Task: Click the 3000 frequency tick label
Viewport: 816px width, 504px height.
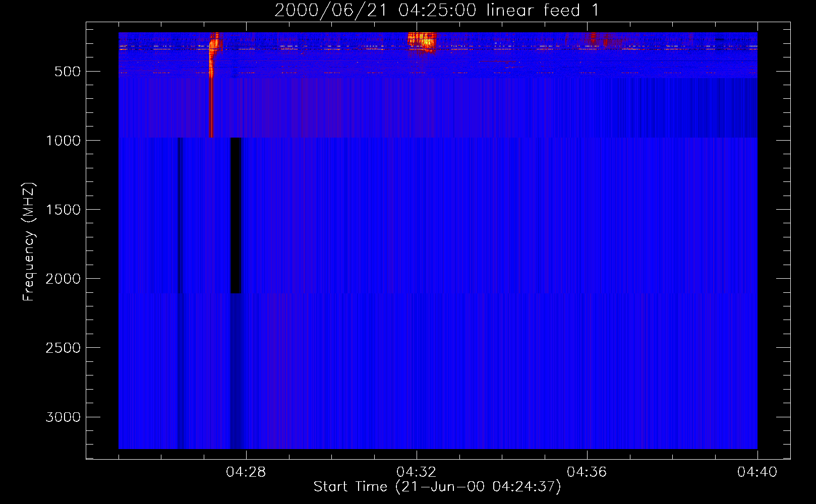Action: 63,417
